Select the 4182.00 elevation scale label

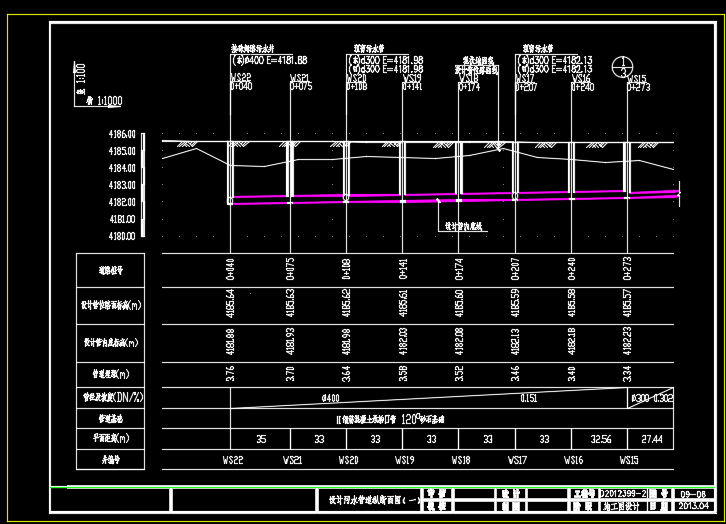pyautogui.click(x=122, y=202)
